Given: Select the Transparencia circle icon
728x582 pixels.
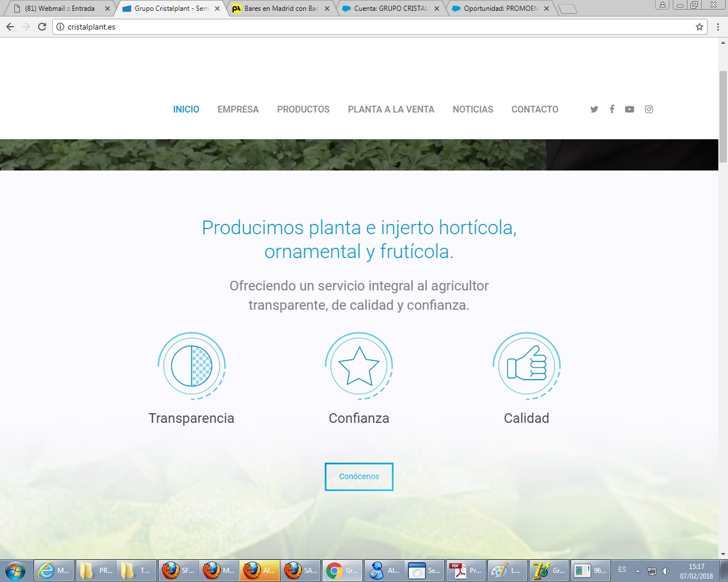Looking at the screenshot, I should (x=192, y=366).
